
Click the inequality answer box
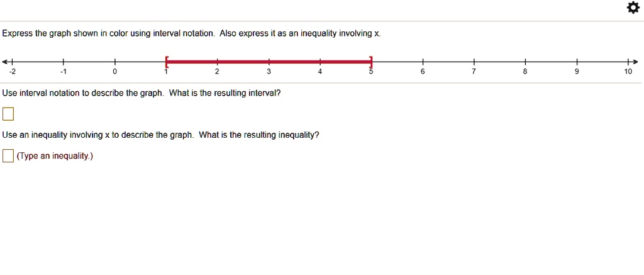[8, 156]
